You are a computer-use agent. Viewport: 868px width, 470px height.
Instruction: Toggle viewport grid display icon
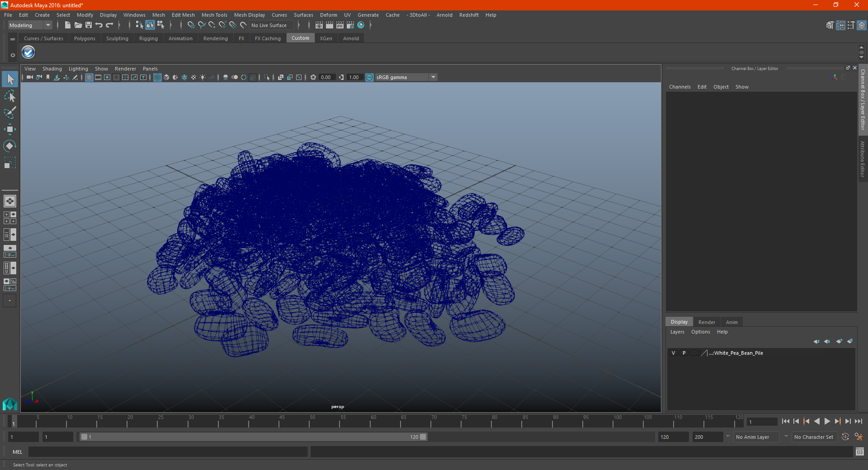click(x=89, y=77)
